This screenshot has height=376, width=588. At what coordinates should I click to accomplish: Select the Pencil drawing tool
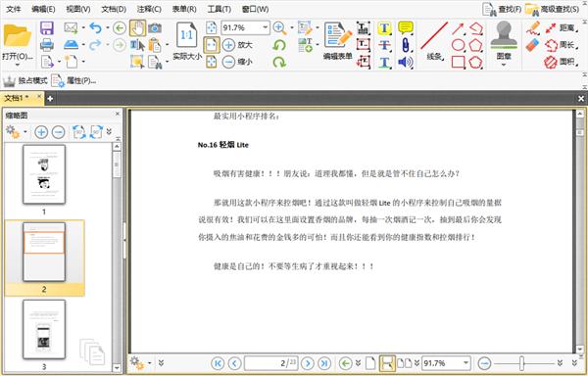[532, 28]
